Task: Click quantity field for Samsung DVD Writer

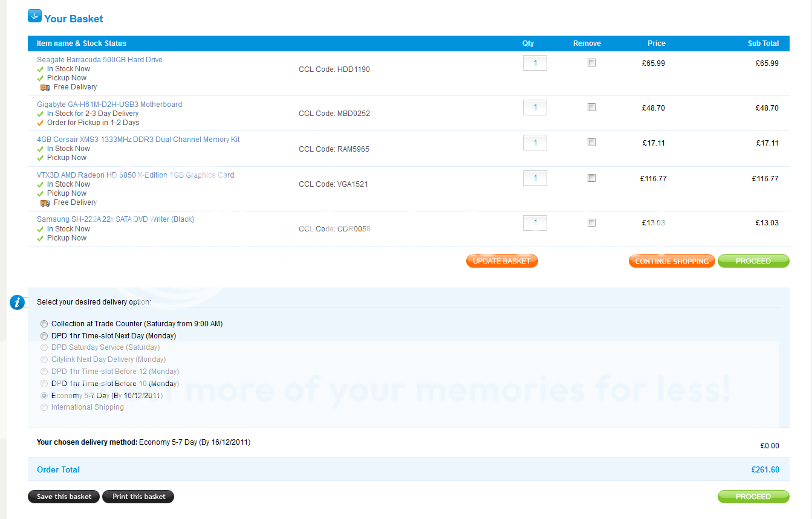Action: (535, 223)
